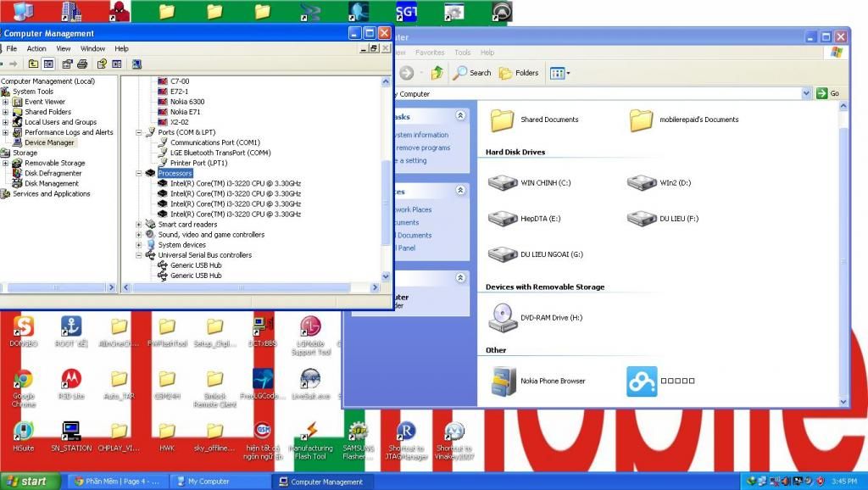Collapse Universal Serial Bus controllers
Viewport: 868px width, 490px height.
[139, 255]
